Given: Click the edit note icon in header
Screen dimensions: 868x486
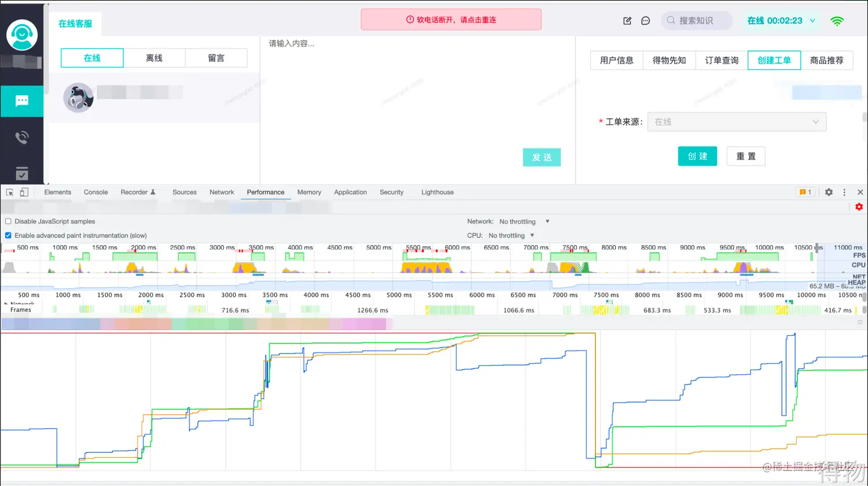Looking at the screenshot, I should pos(627,21).
